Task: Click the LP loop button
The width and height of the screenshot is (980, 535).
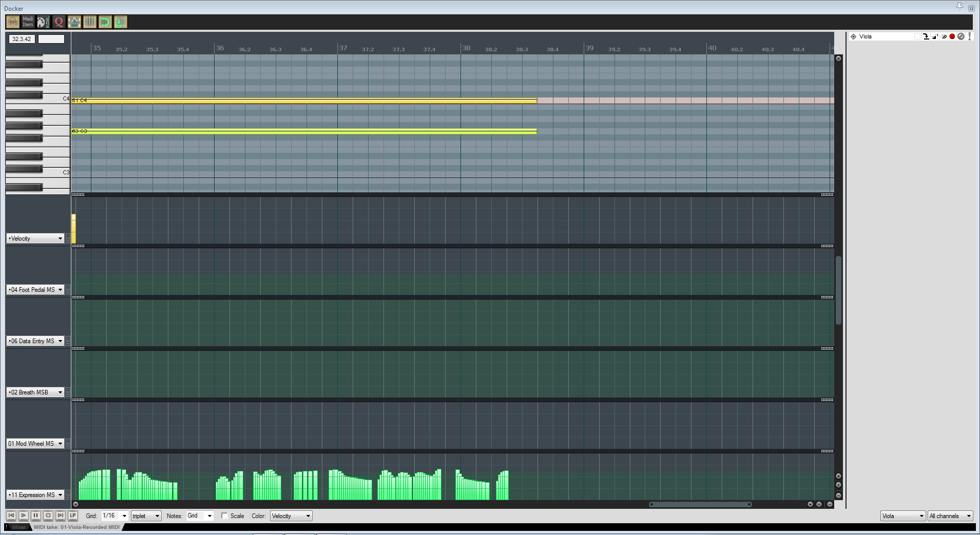Action: coord(72,516)
